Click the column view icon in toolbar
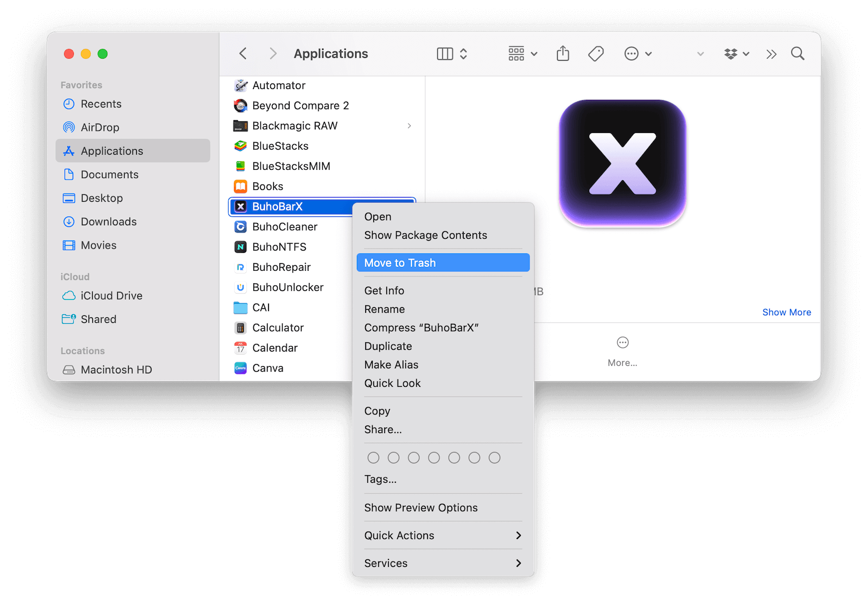The width and height of the screenshot is (868, 599). [x=444, y=53]
